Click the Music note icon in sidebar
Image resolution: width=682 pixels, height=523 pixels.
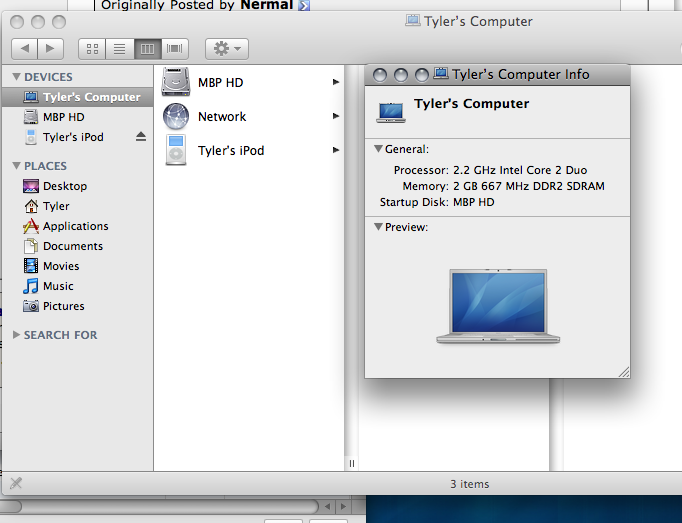click(30, 286)
